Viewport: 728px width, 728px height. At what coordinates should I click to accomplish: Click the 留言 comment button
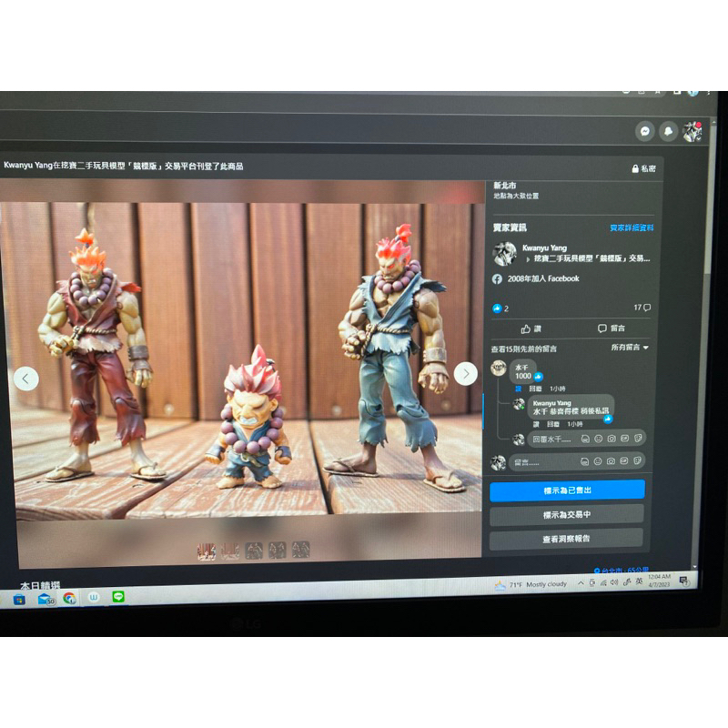pyautogui.click(x=611, y=329)
